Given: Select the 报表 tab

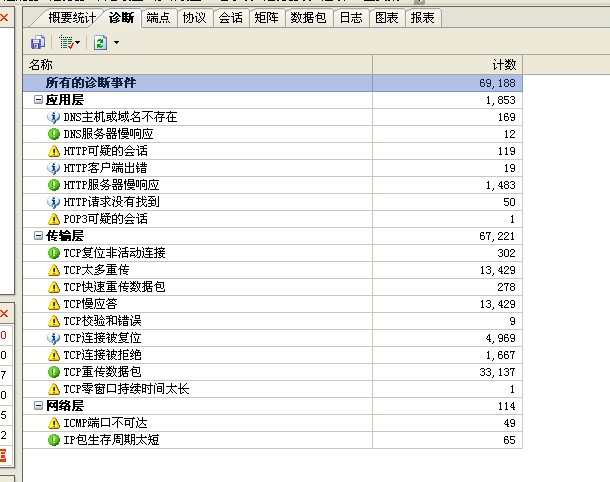Looking at the screenshot, I should [422, 18].
